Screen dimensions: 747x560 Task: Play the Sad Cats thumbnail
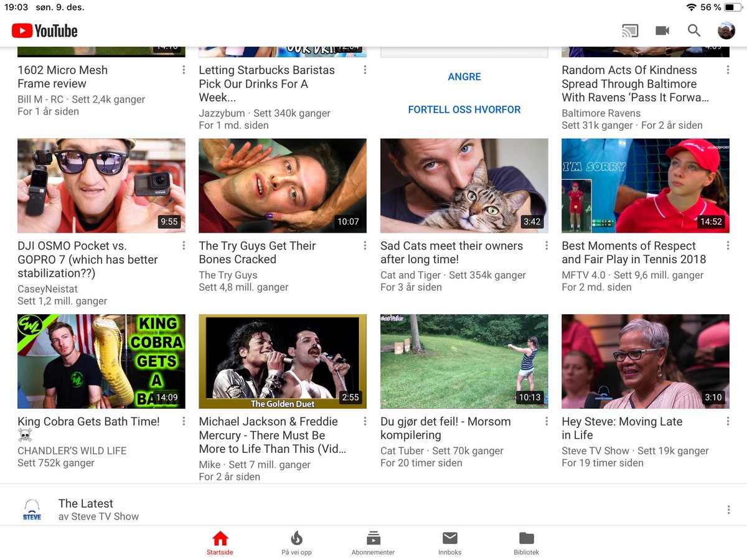[464, 185]
